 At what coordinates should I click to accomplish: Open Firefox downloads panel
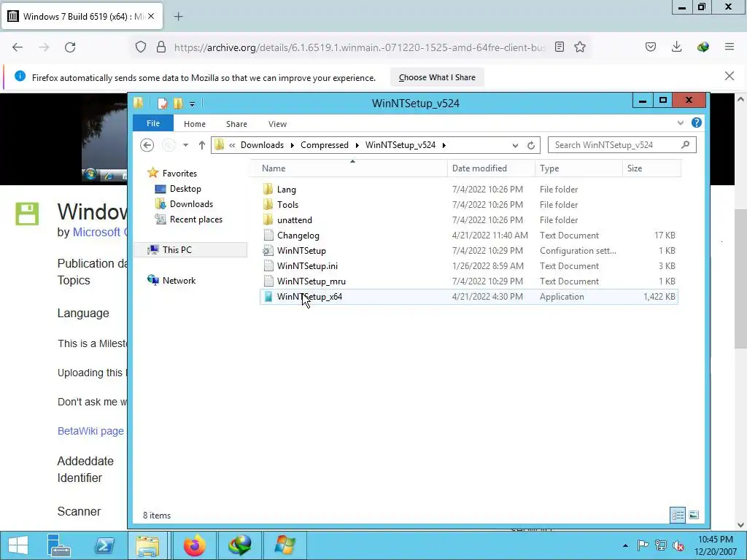click(x=676, y=47)
